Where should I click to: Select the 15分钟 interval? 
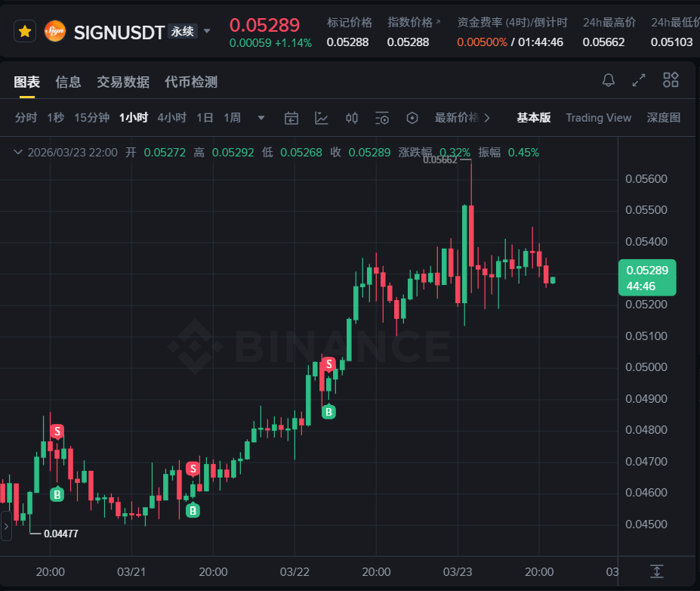click(x=92, y=117)
